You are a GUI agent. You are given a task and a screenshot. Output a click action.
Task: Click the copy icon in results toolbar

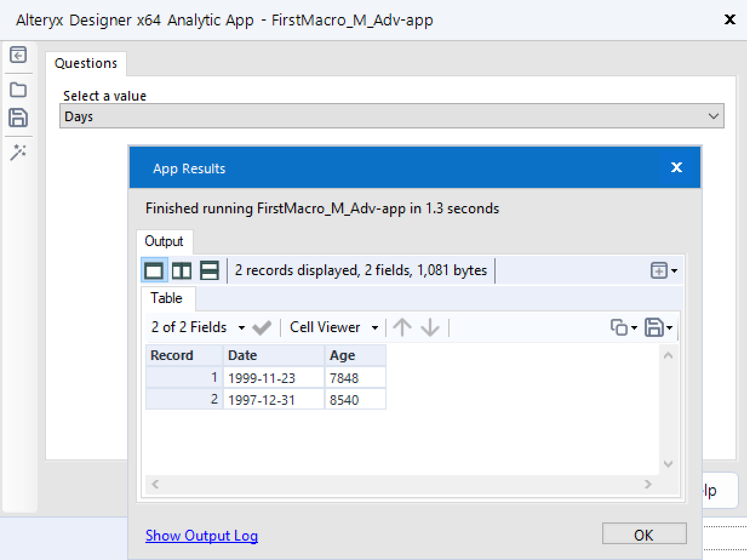coord(619,328)
